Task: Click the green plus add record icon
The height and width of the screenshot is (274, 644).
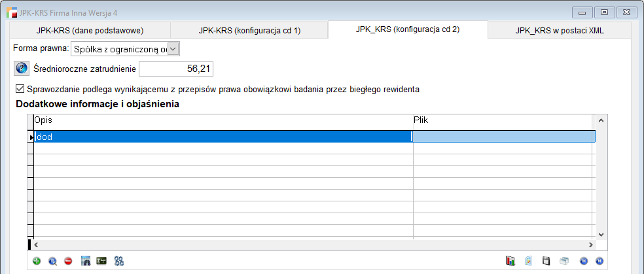Action: click(x=37, y=261)
